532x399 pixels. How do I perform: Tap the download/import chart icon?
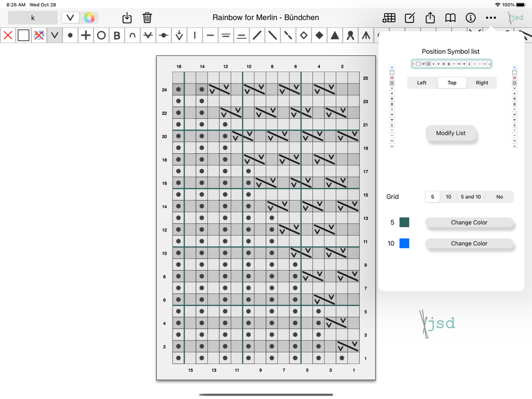click(127, 18)
